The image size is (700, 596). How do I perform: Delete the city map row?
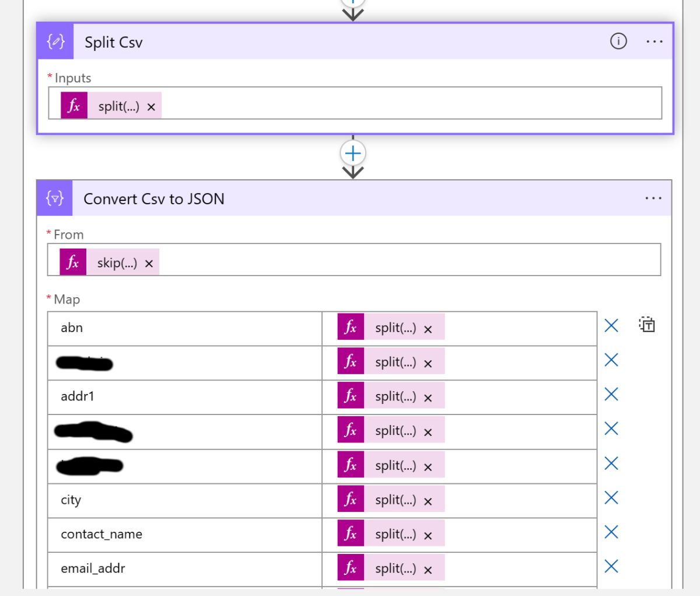tap(611, 498)
